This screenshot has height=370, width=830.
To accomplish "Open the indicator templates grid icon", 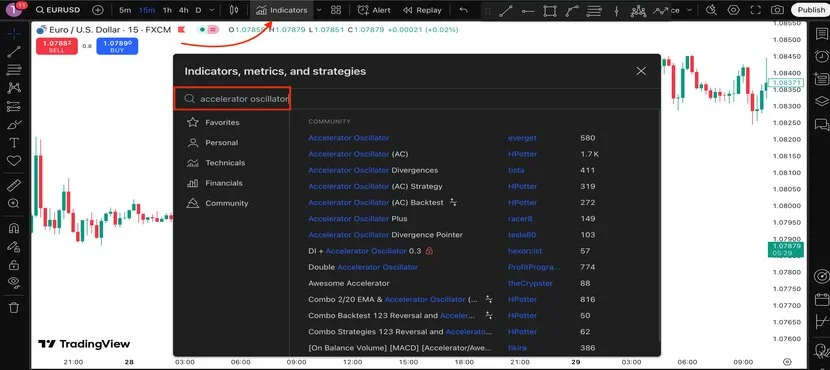I will [x=336, y=10].
